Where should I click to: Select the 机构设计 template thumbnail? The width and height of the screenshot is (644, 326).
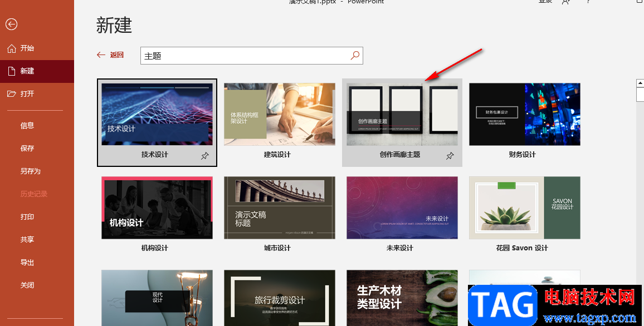click(x=157, y=208)
